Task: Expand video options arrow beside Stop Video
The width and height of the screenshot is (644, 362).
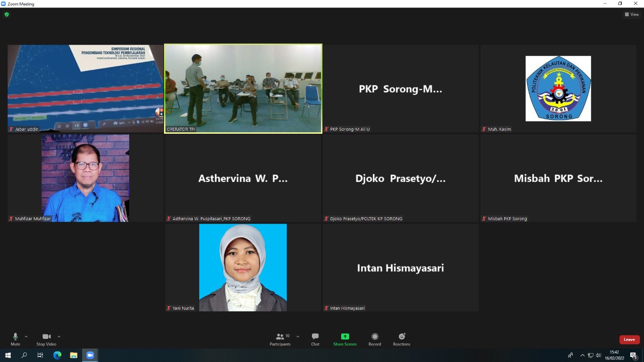Action: pyautogui.click(x=59, y=337)
